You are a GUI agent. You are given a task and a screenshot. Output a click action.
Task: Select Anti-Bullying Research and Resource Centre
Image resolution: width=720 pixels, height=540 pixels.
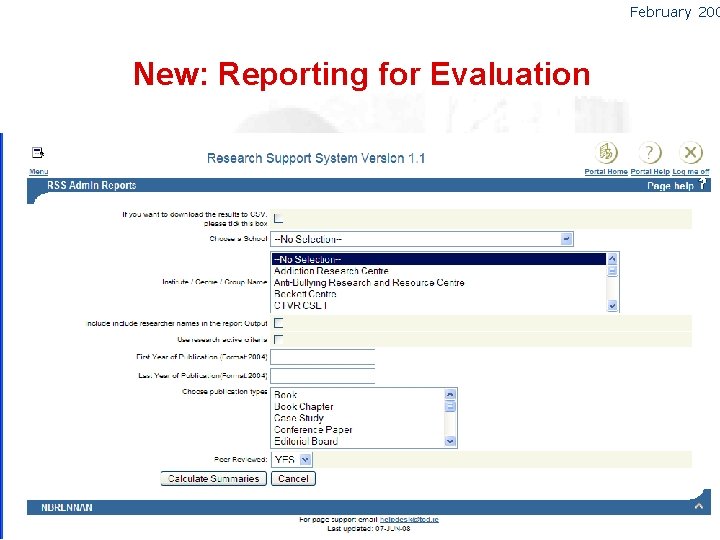(439, 282)
